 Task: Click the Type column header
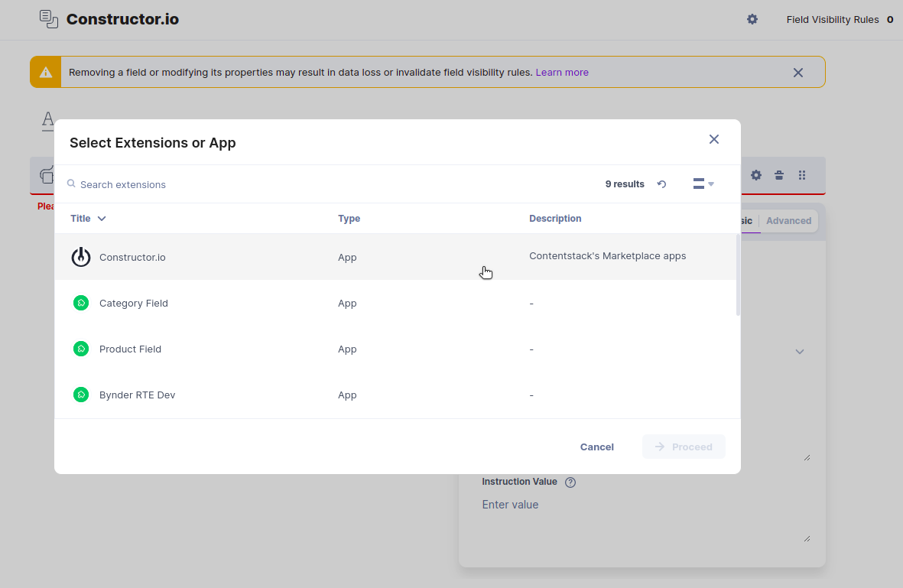point(349,219)
